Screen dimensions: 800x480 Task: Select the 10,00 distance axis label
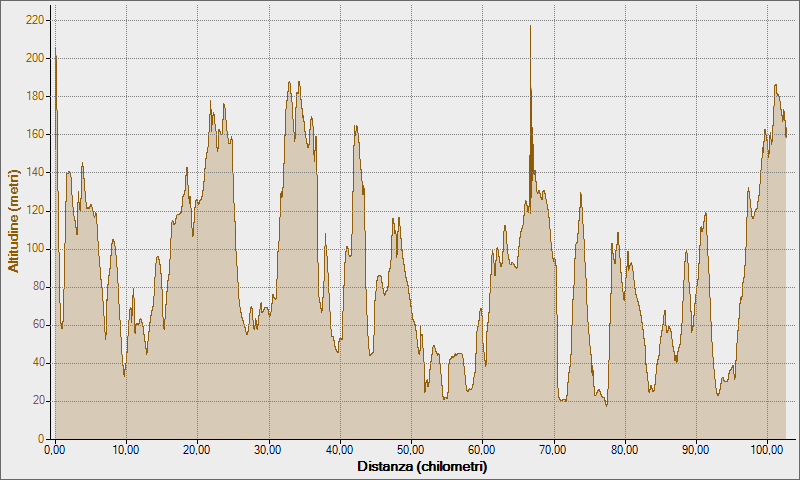pyautogui.click(x=126, y=450)
